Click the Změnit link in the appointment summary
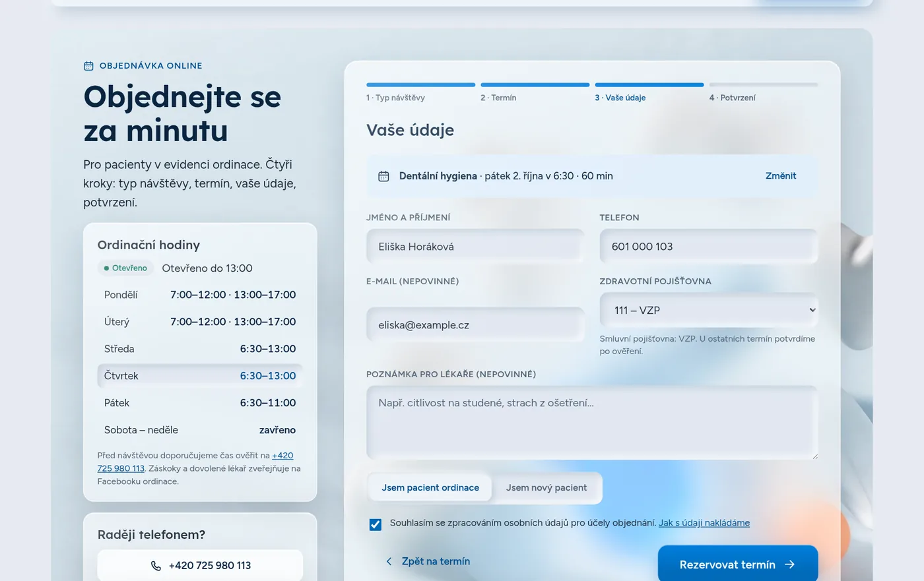Image resolution: width=924 pixels, height=581 pixels. pos(781,176)
